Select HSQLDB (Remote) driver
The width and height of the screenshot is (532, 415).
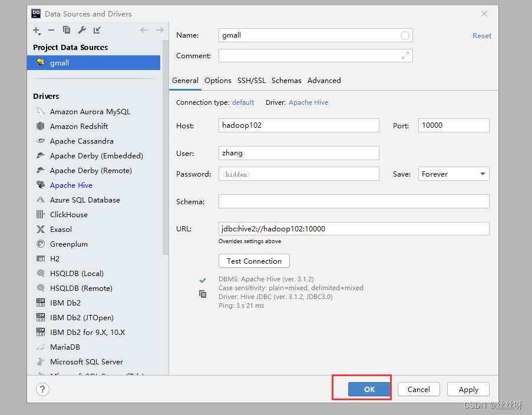pos(81,288)
